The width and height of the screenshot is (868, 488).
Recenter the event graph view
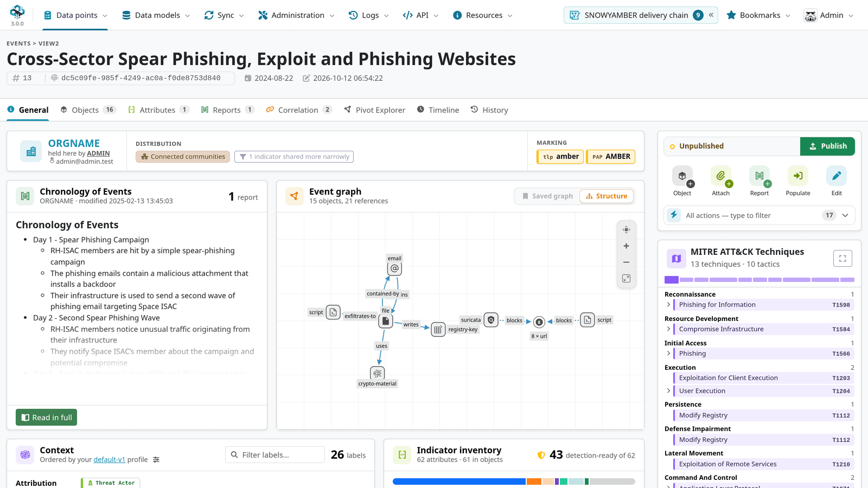pos(626,230)
